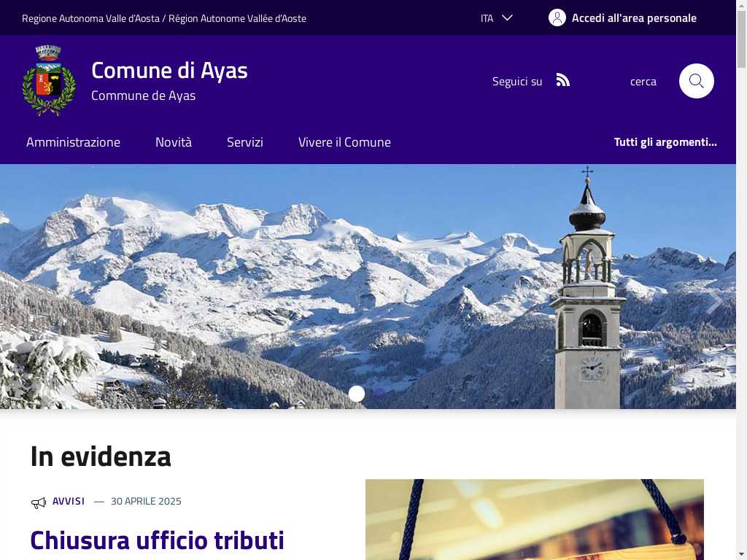Open the RSS feed icon
Screen dimensions: 747x560
tap(562, 80)
